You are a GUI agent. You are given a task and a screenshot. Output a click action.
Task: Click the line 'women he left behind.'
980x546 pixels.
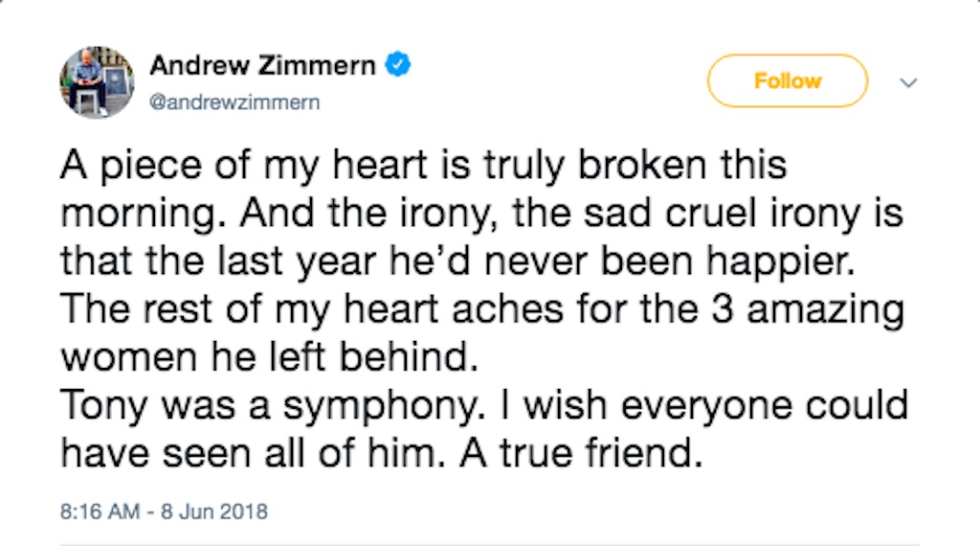click(268, 356)
